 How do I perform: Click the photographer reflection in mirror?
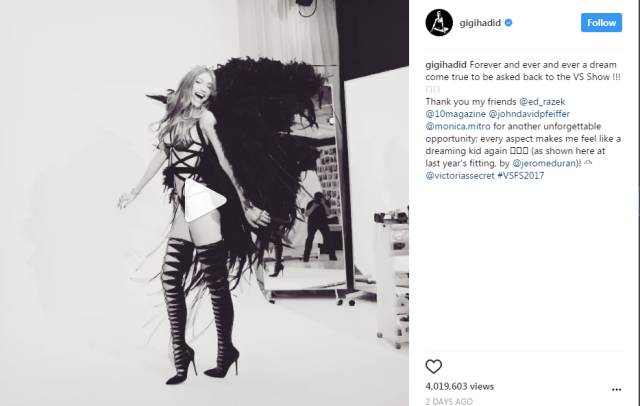pos(319,226)
